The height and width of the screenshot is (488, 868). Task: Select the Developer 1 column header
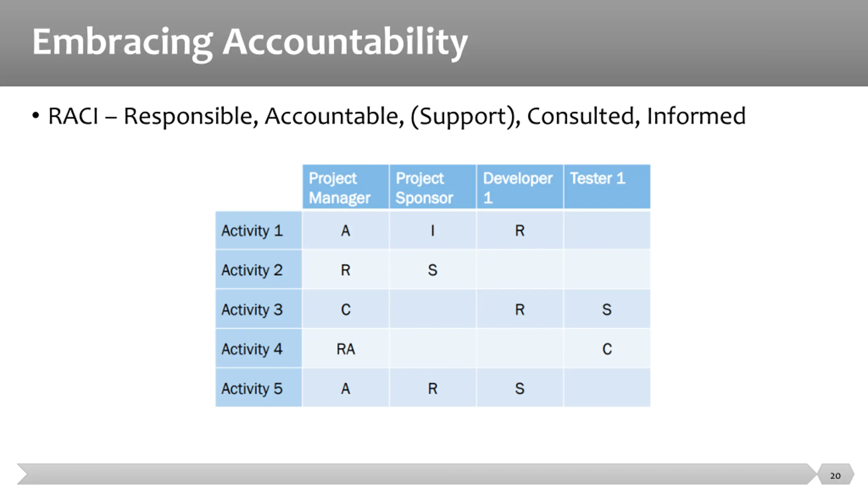coord(520,187)
